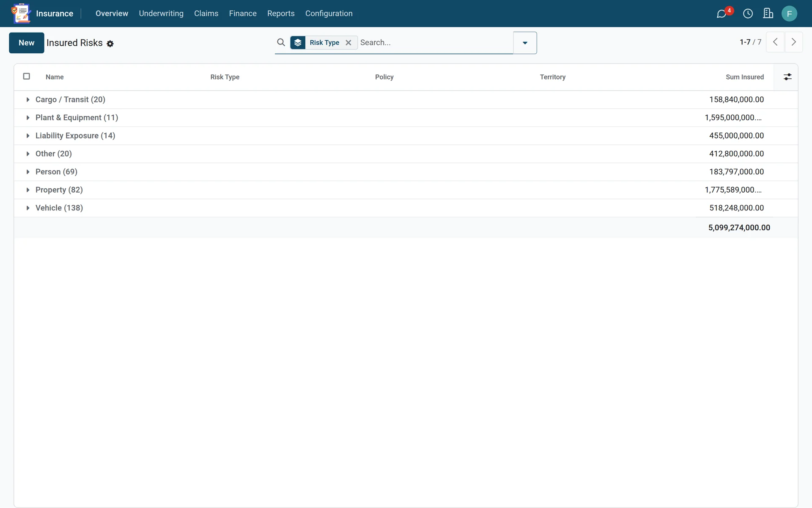Screen dimensions: 812x508
Task: Click Cargo sum 158,840,000.00
Action: click(x=737, y=99)
